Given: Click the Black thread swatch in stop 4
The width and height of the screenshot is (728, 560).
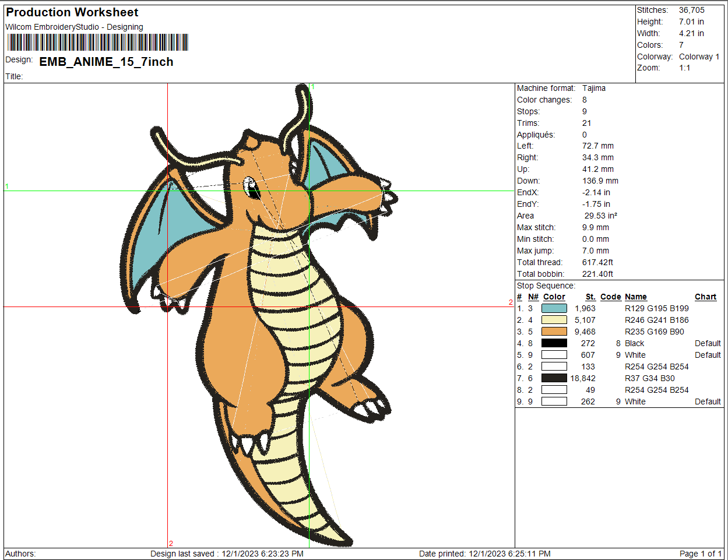Looking at the screenshot, I should (554, 343).
